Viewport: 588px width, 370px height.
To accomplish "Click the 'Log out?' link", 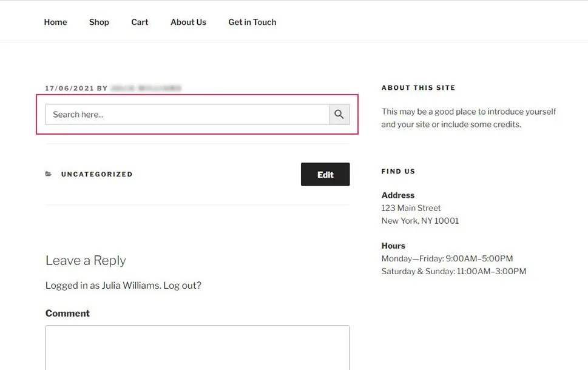I will (x=182, y=285).
